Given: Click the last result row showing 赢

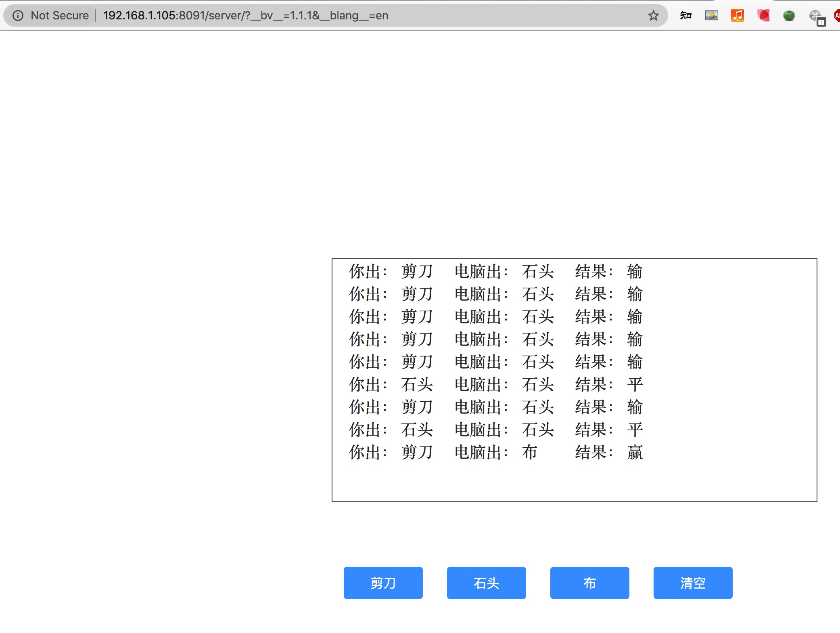Looking at the screenshot, I should (496, 452).
